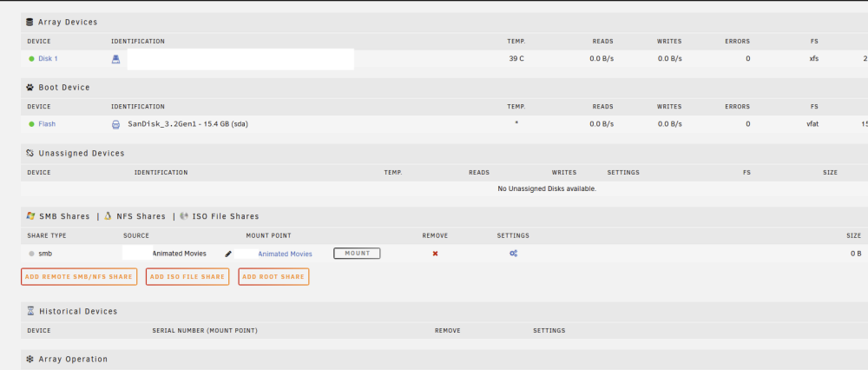Click the Disk 1 drive icon

[115, 59]
